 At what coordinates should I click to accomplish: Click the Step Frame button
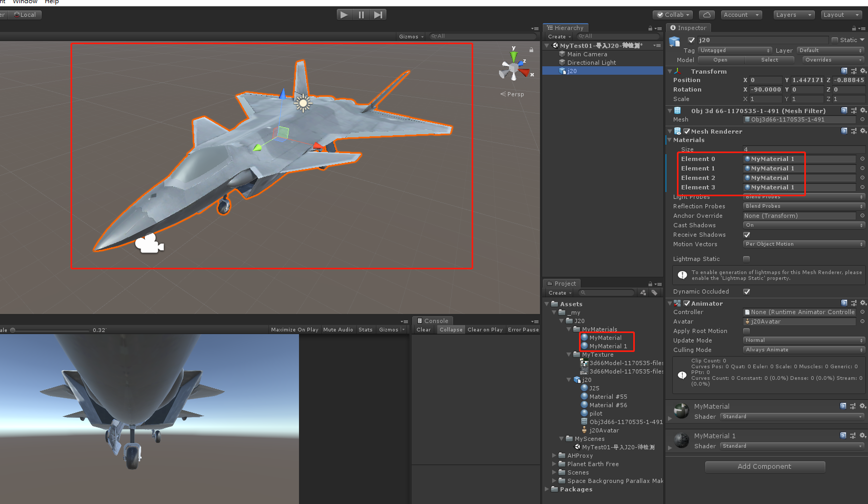pos(378,14)
